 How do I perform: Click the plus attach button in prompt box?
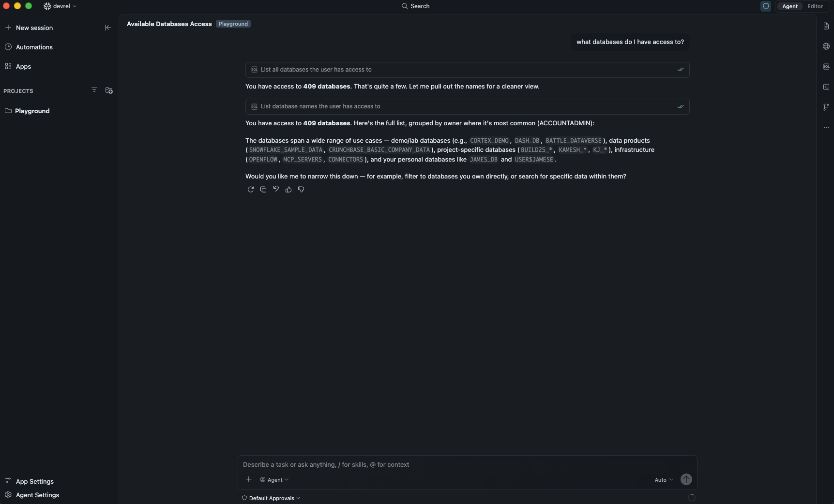click(x=249, y=479)
